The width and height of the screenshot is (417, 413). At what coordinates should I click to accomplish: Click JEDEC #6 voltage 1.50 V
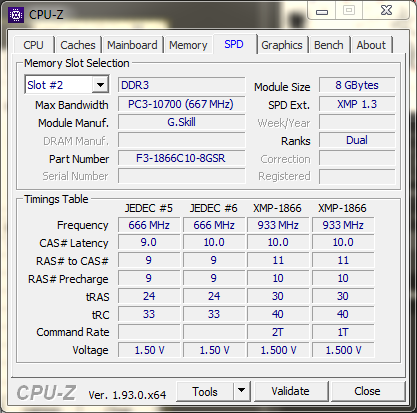214,350
